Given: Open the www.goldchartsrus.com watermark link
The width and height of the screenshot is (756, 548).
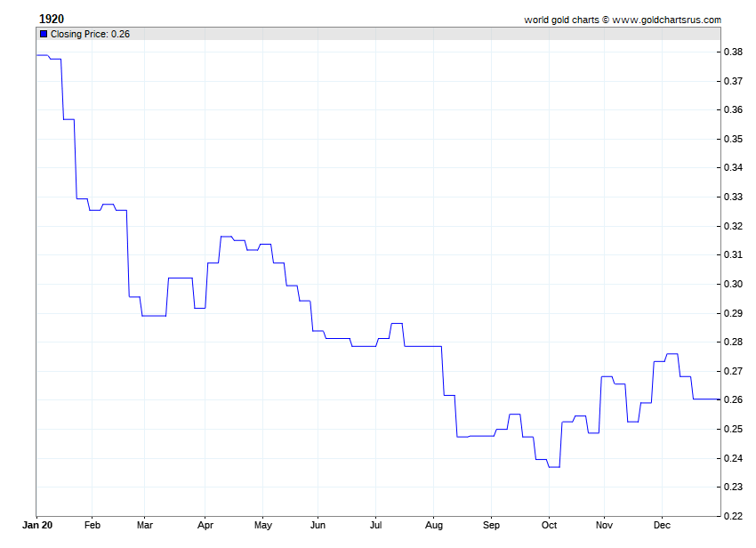Looking at the screenshot, I should coord(666,20).
